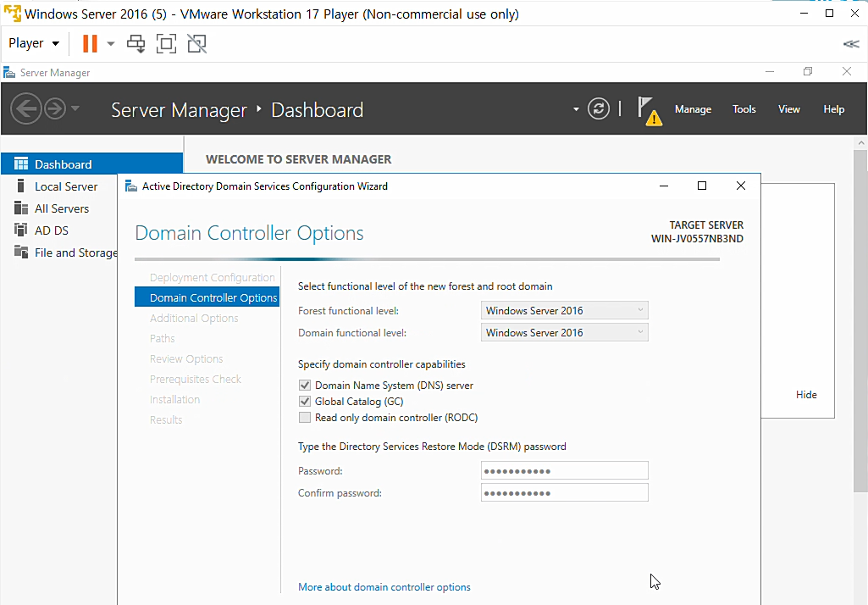The width and height of the screenshot is (868, 605).
Task: Click the TARGET SERVER name WIN-JV0557NB3ND
Action: pos(697,239)
